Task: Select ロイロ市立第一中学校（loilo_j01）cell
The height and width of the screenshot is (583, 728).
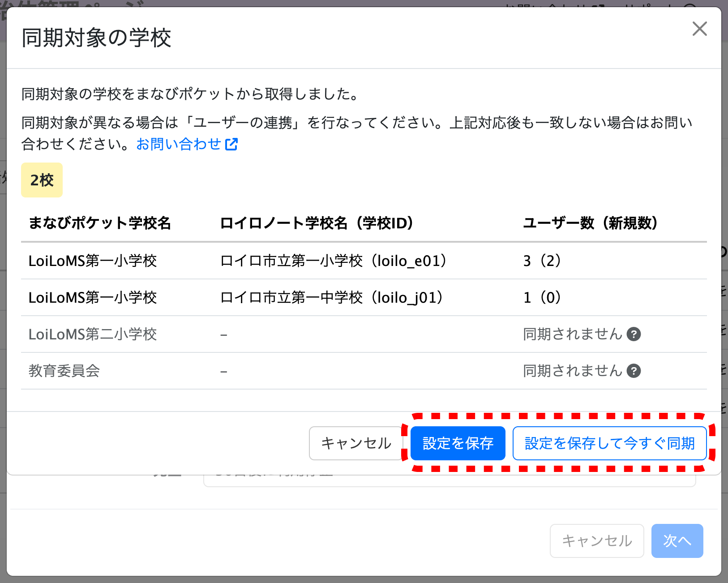Action: (332, 297)
